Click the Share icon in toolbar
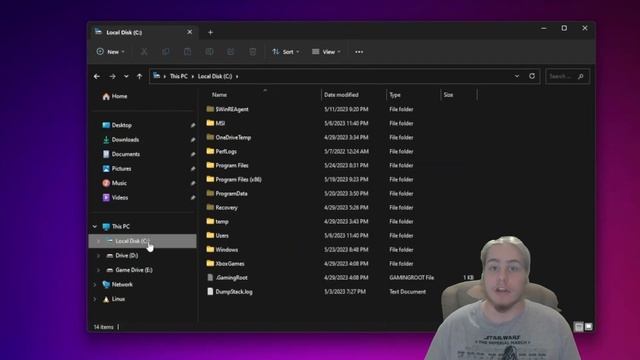This screenshot has width=640, height=360. click(x=231, y=52)
